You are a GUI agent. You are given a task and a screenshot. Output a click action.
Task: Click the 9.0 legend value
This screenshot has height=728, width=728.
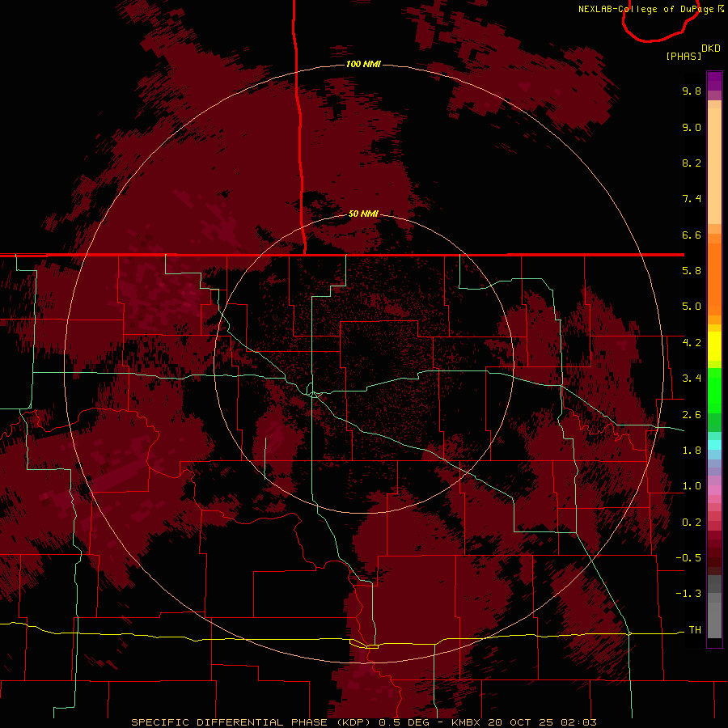[x=692, y=127]
